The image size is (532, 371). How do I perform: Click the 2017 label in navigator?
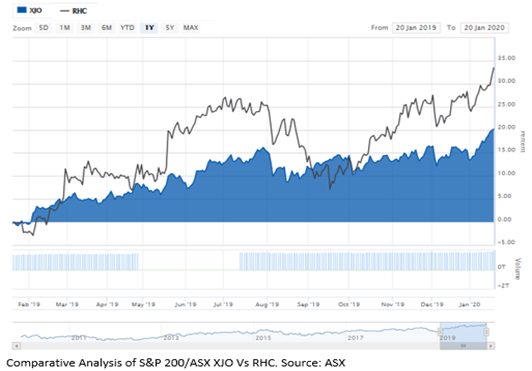pyautogui.click(x=355, y=338)
